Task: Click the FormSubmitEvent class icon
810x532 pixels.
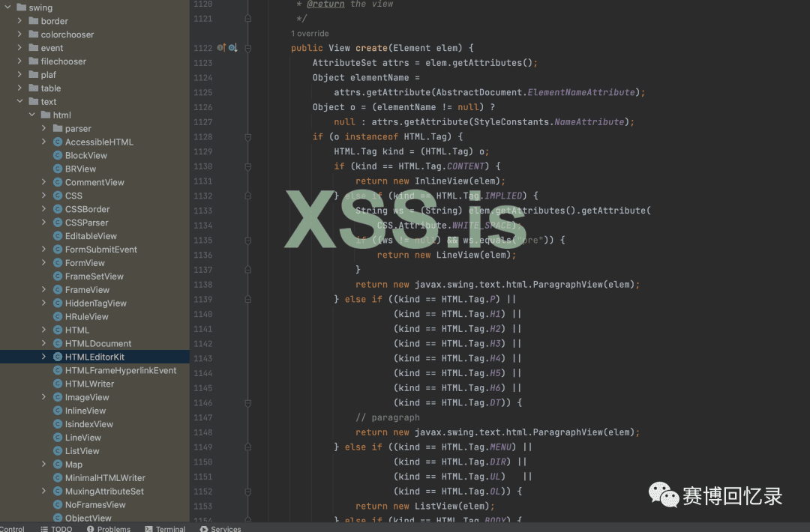Action: 58,250
